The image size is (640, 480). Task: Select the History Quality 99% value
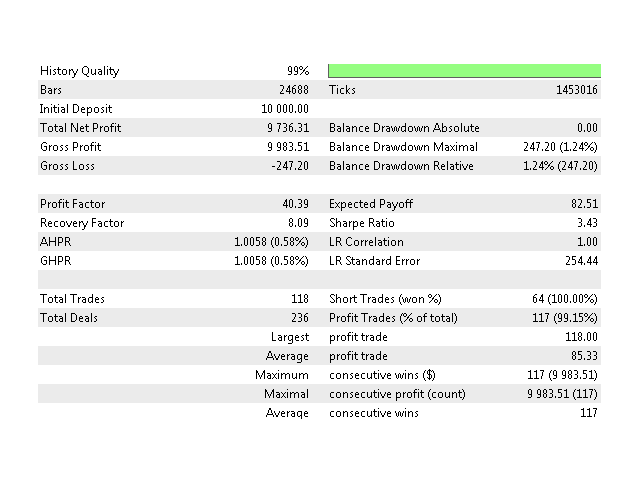tap(298, 71)
